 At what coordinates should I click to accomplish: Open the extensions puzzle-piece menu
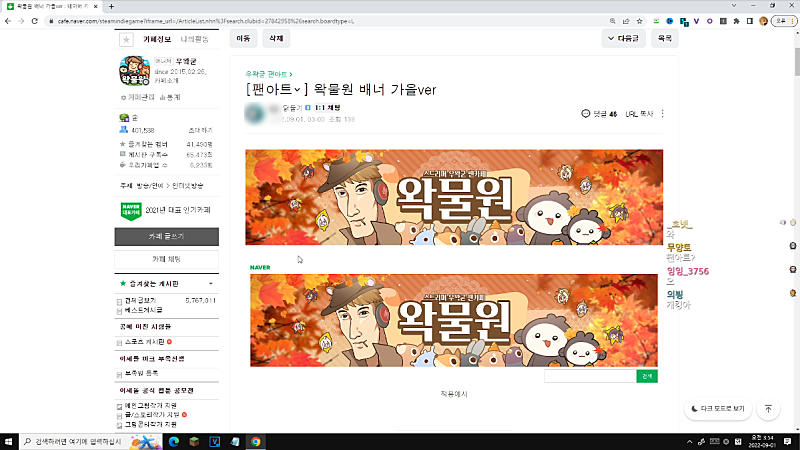pyautogui.click(x=736, y=21)
